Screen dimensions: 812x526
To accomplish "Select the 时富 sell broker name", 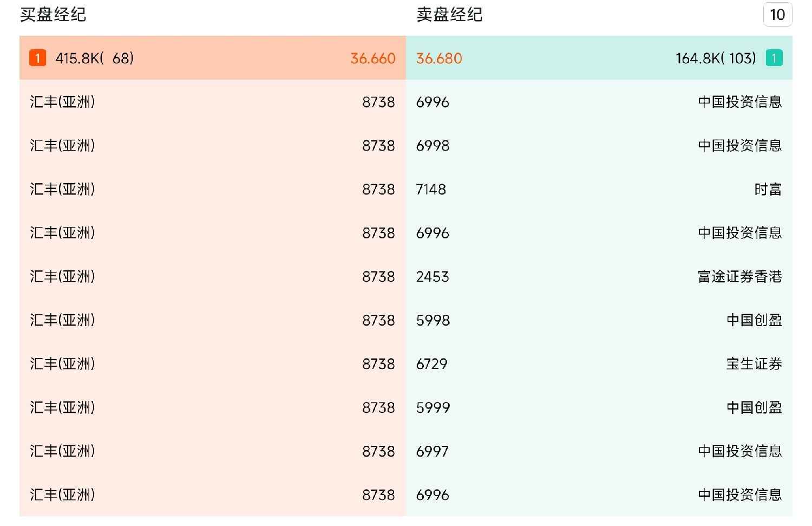I will click(768, 190).
